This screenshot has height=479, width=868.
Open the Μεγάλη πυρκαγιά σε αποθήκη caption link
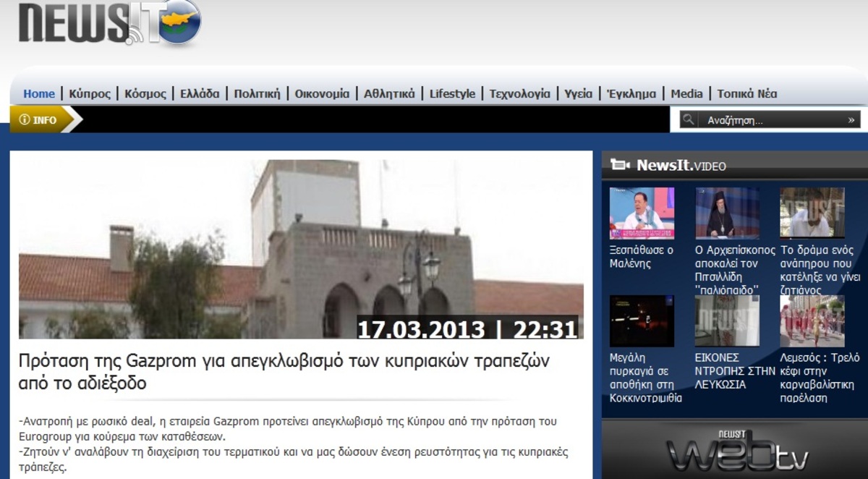point(646,378)
